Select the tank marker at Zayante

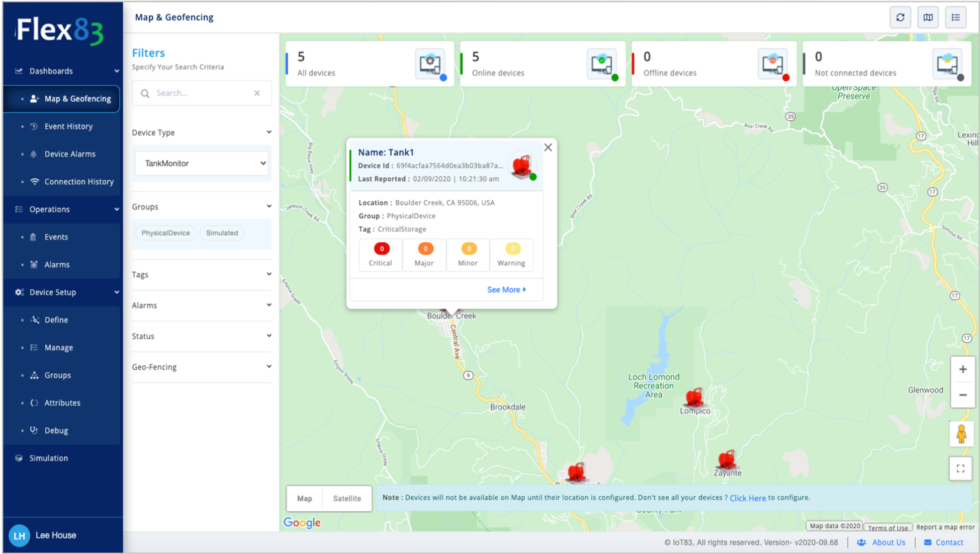pyautogui.click(x=726, y=460)
